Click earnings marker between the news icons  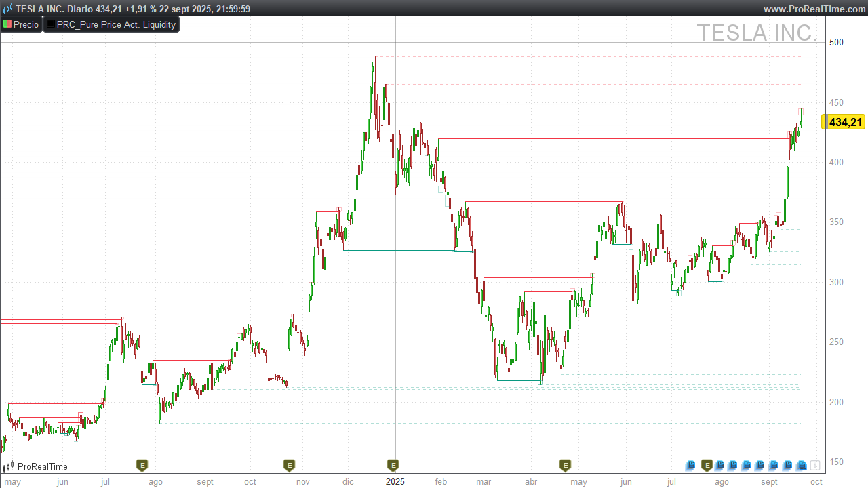(x=707, y=465)
